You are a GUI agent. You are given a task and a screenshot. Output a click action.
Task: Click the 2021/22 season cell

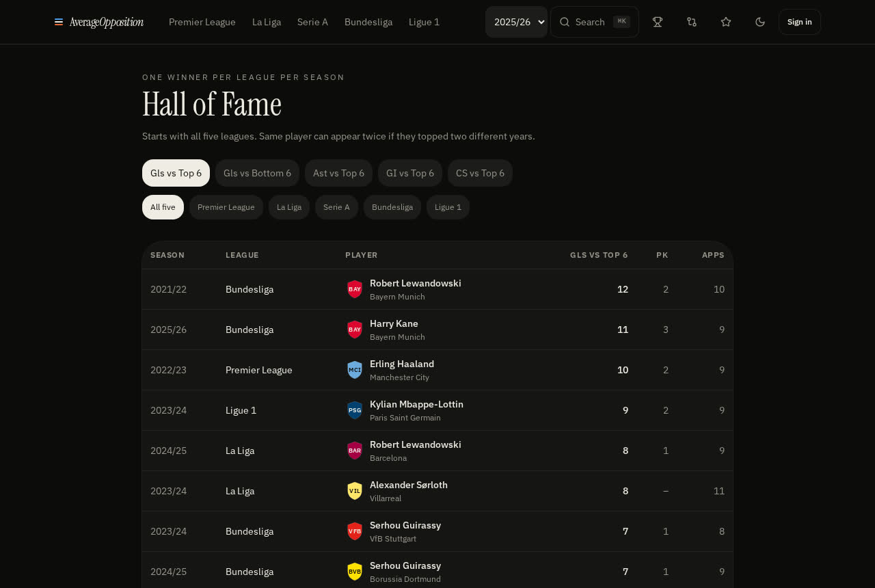pos(168,289)
